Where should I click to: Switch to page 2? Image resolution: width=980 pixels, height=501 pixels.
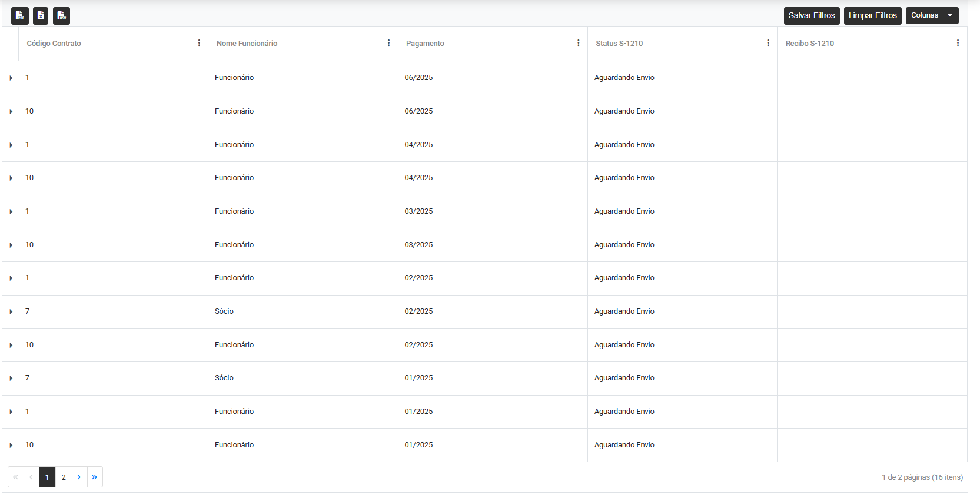(x=64, y=477)
